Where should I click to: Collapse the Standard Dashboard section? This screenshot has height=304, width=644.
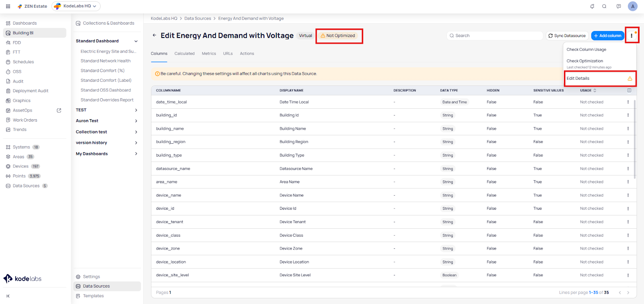pyautogui.click(x=136, y=41)
